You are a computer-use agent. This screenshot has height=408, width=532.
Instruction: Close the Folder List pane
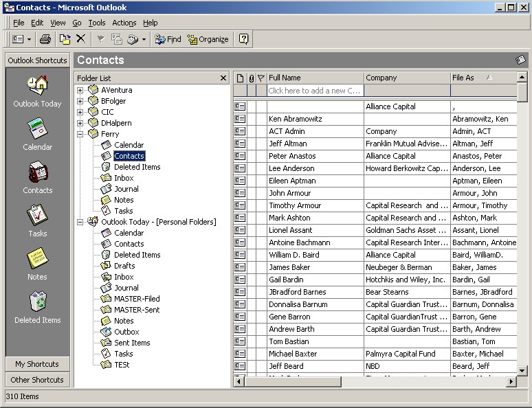click(223, 78)
